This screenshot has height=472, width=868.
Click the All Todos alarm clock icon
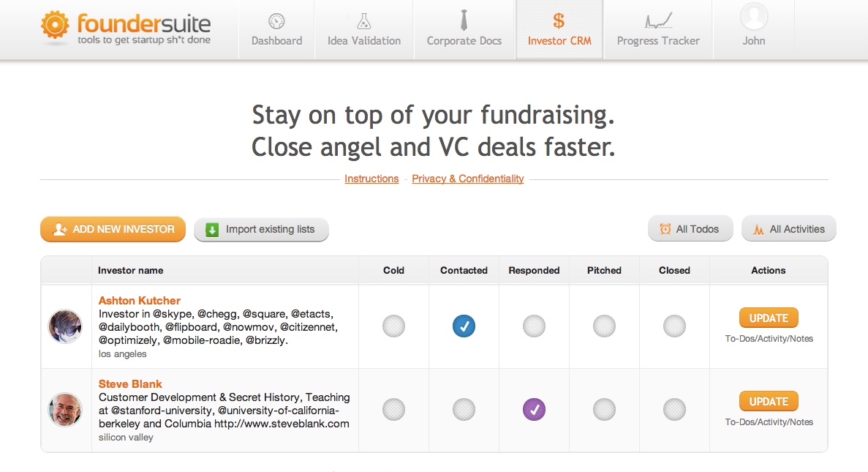[x=665, y=229]
